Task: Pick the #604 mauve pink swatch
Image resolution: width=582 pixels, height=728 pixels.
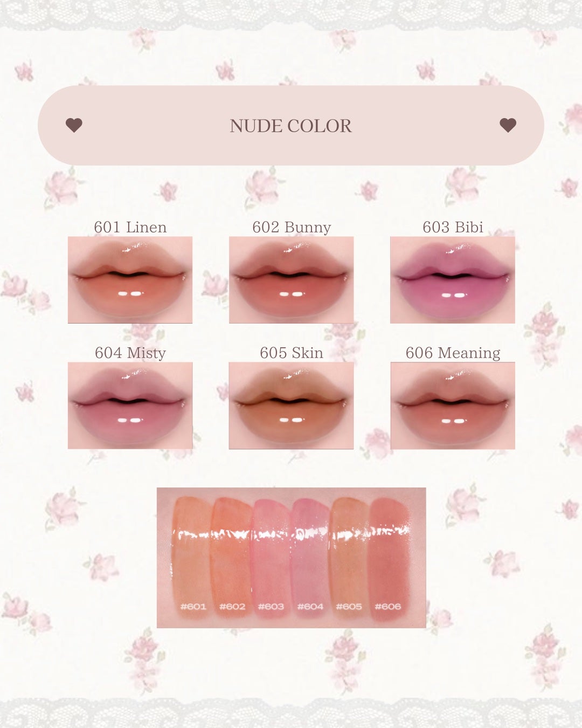Action: pos(310,555)
